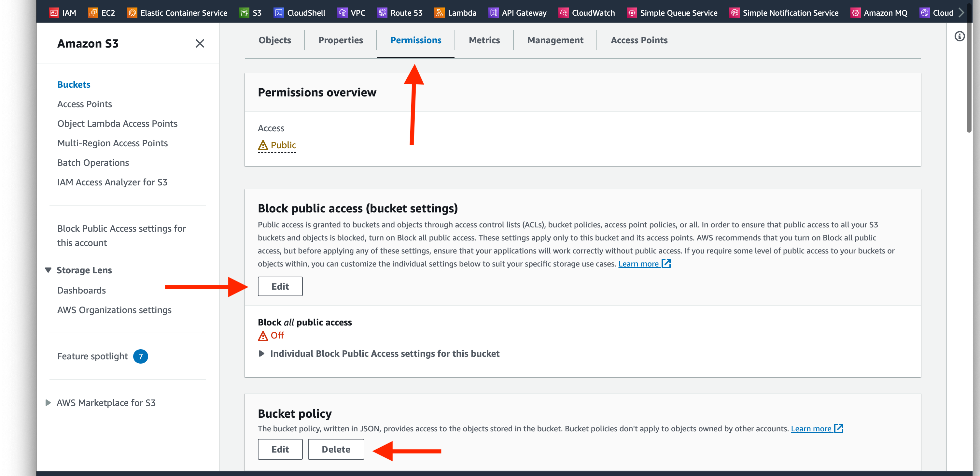Edit Block public access bucket settings

[x=280, y=286]
